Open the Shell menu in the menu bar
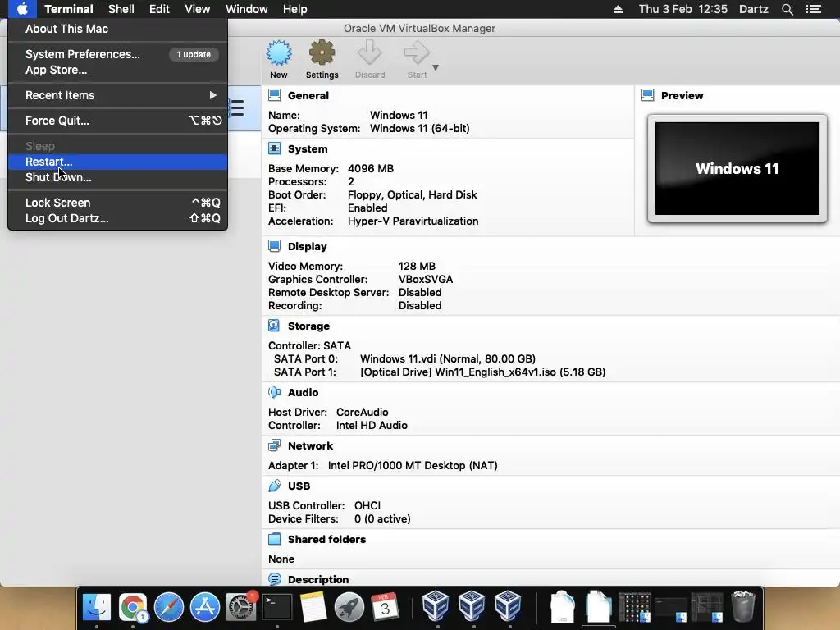Screen dimensions: 840x630 tap(121, 9)
